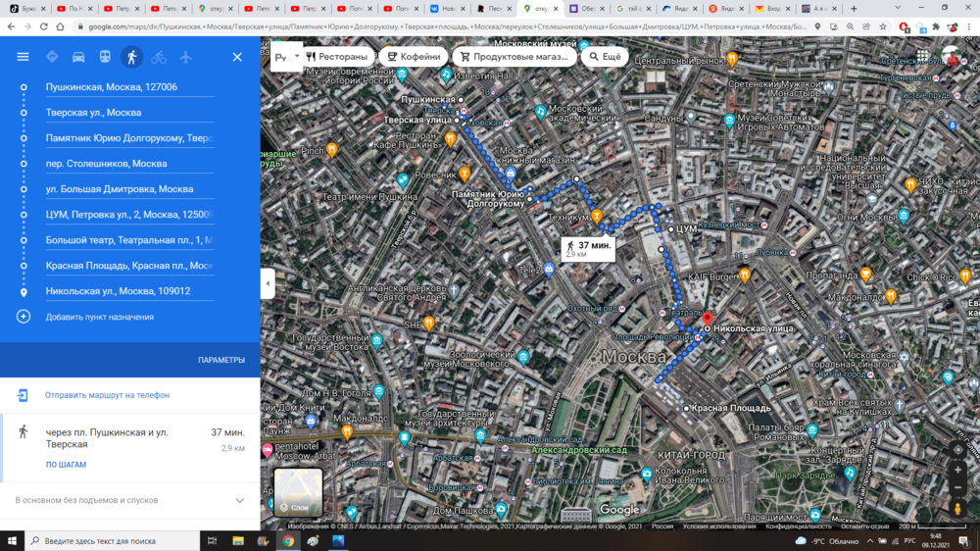
Task: Send route to phone via Отправить маршрут
Action: [107, 395]
